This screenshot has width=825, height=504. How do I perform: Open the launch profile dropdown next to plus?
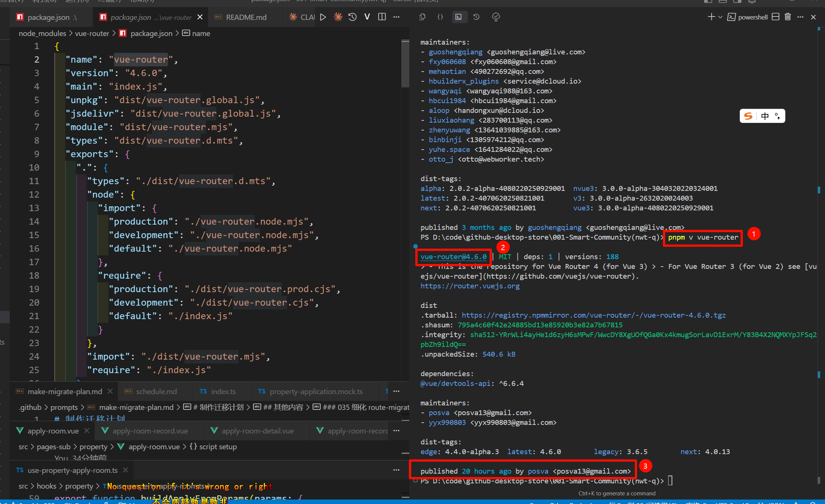click(x=720, y=17)
